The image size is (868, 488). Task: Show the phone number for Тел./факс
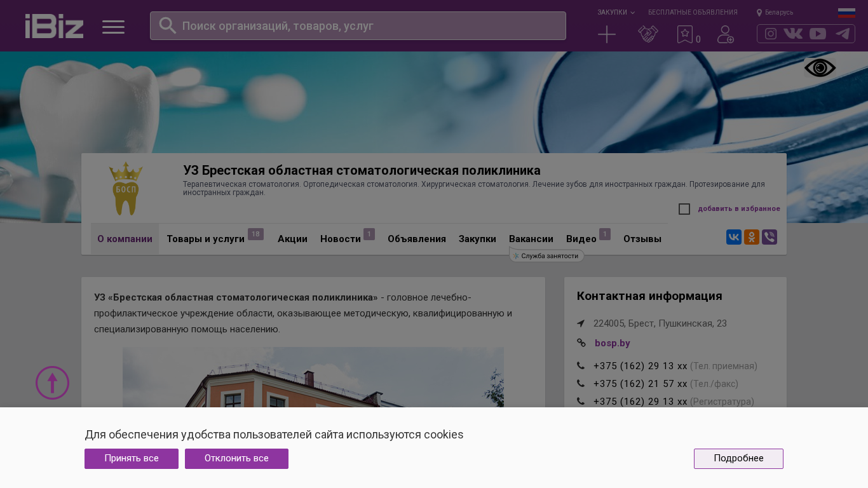pyautogui.click(x=641, y=384)
